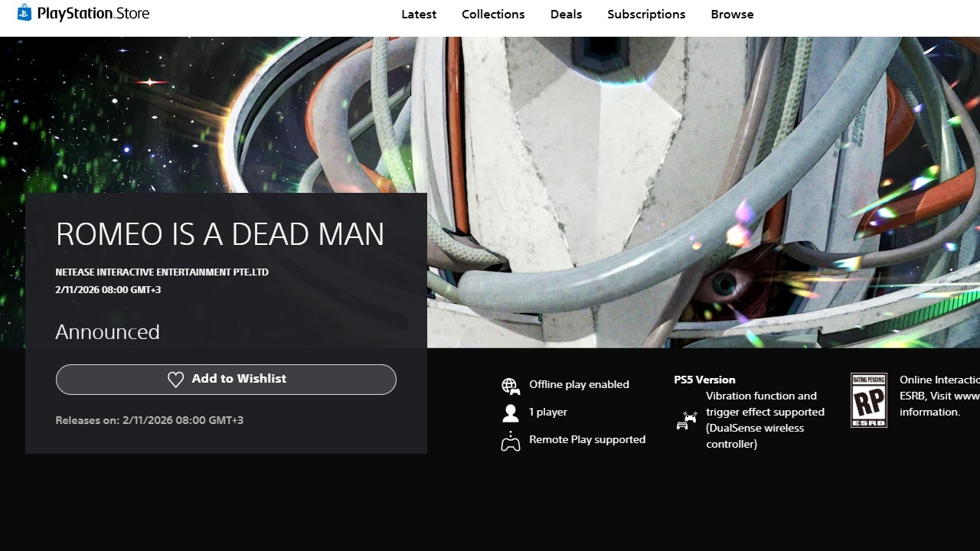Viewport: 980px width, 551px height.
Task: Click the DualSense vibration controller icon
Action: (x=686, y=420)
